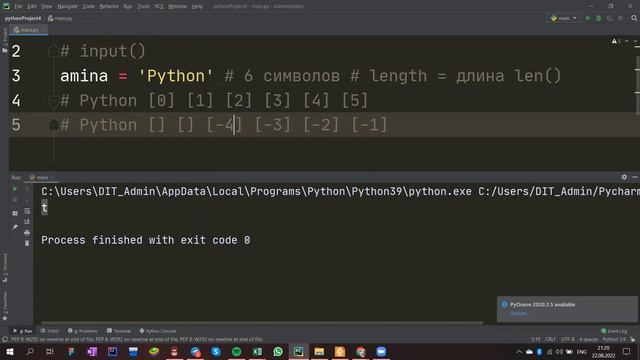Open the Code menu
640x360 pixels.
[x=89, y=7]
